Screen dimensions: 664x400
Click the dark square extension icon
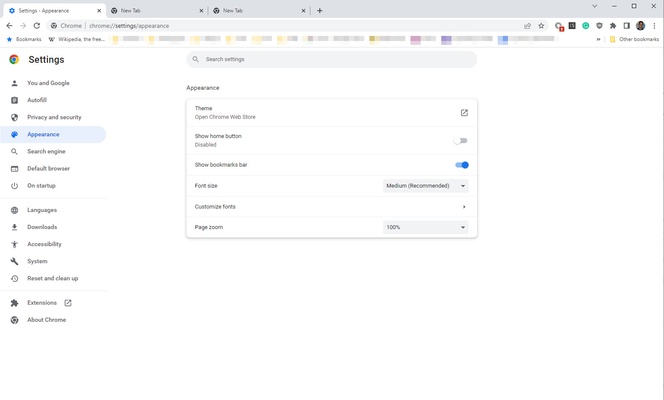click(572, 25)
